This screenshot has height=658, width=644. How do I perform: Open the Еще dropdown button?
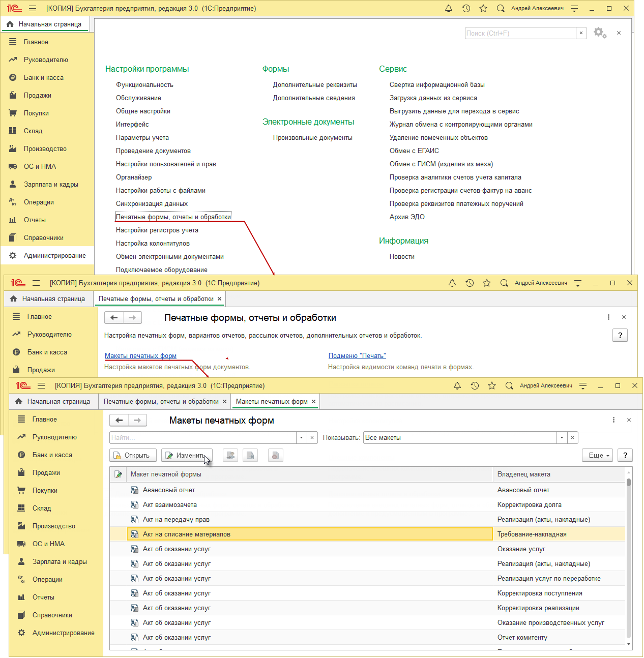point(598,455)
